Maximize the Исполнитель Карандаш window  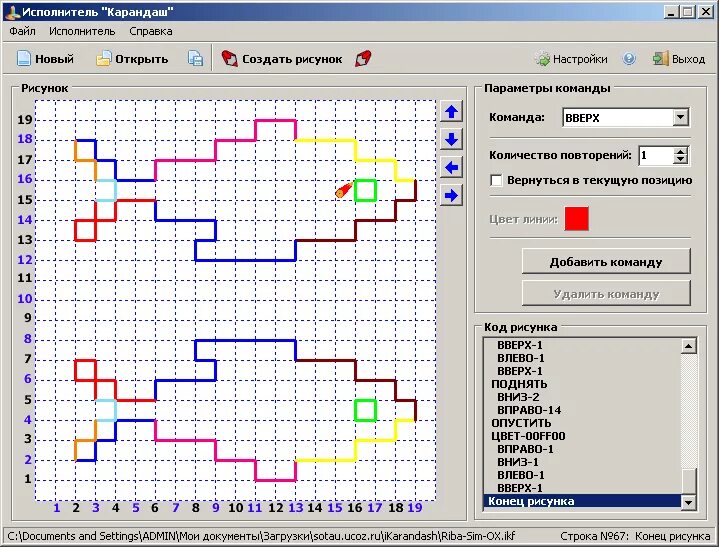pos(687,12)
